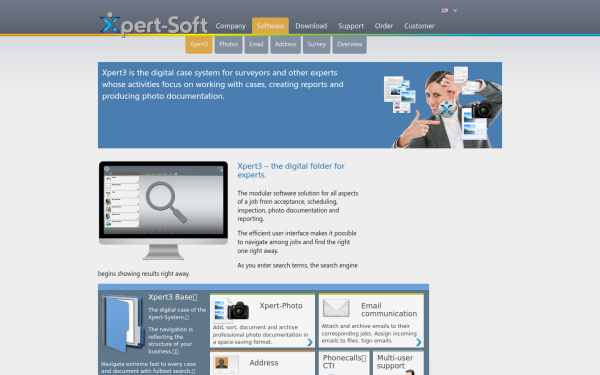The height and width of the screenshot is (375, 600).
Task: Click the blue folder icon in Xpert3 Base
Action: click(x=122, y=323)
